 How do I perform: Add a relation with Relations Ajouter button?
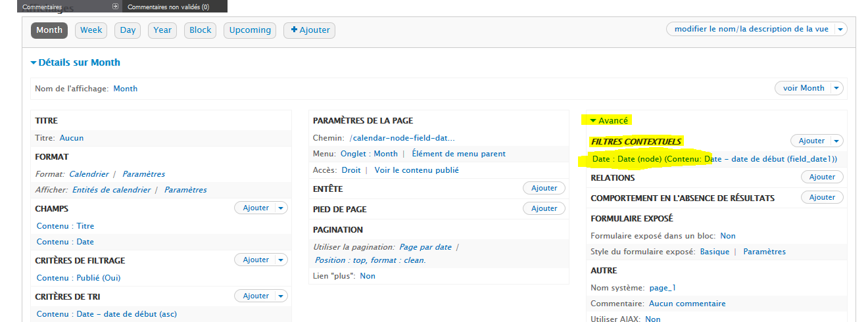pos(821,177)
